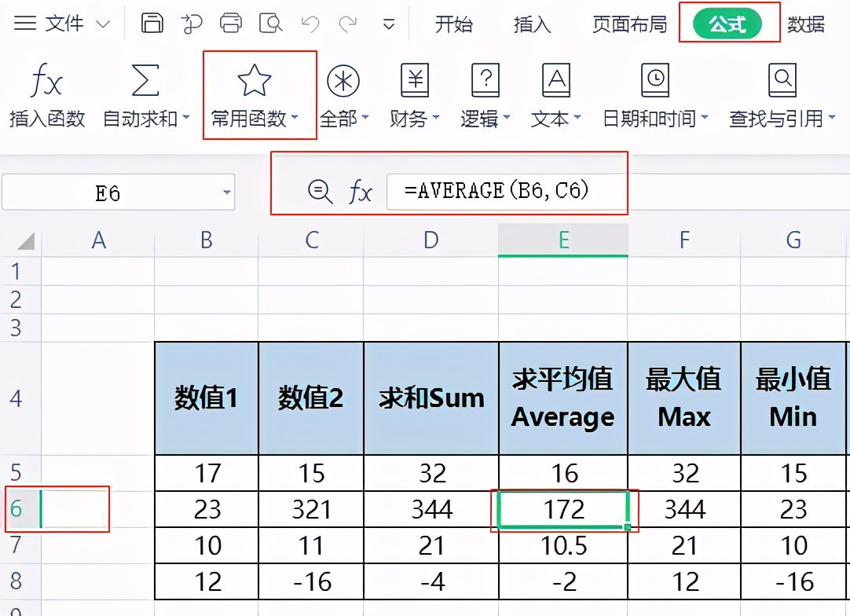Open the 逻辑 functions icon
850x616 pixels.
point(485,80)
